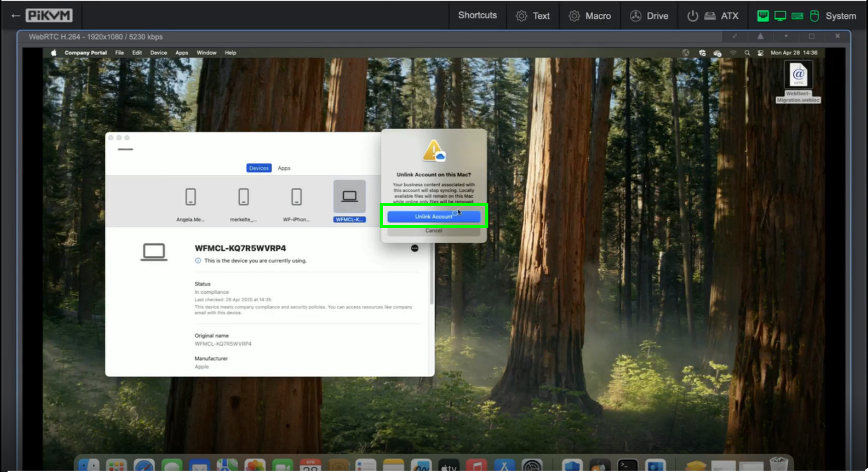This screenshot has height=472, width=868.
Task: Click the In compliance status text
Action: [x=212, y=292]
